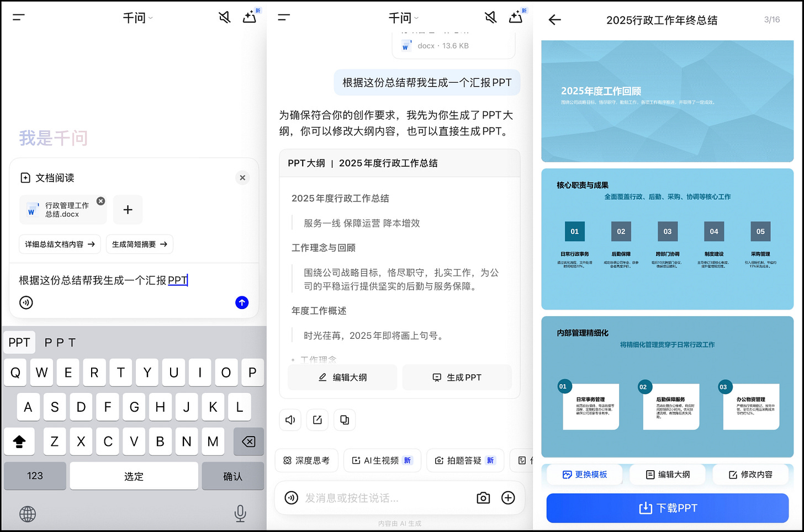This screenshot has width=804, height=532.
Task: Select user message 根据这份总结帮我生成一个汇报PPT
Action: pos(427,83)
